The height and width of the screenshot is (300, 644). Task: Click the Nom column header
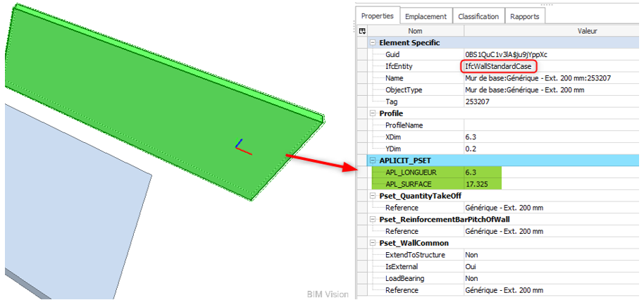(x=415, y=31)
